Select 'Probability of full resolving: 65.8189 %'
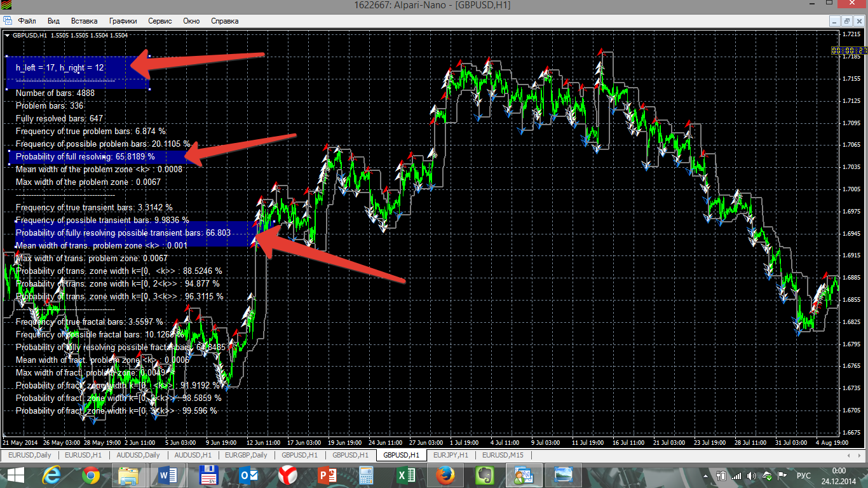 (x=85, y=156)
